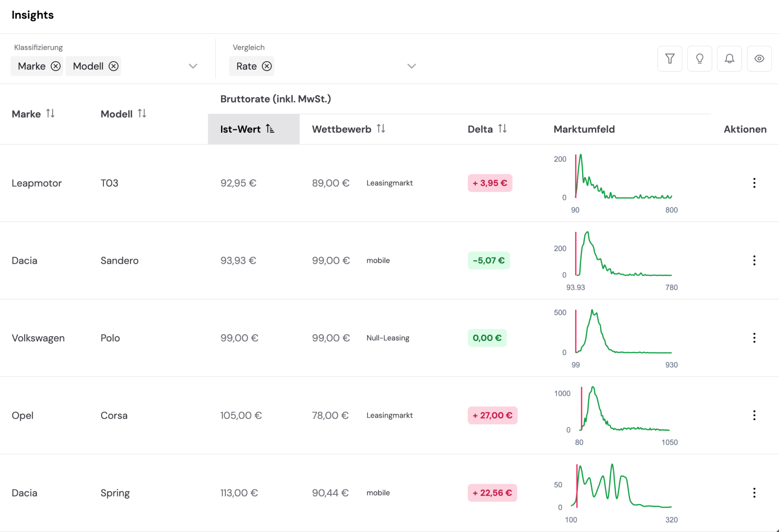Image resolution: width=780 pixels, height=532 pixels.
Task: Open the filter funnel icon
Action: [x=669, y=59]
